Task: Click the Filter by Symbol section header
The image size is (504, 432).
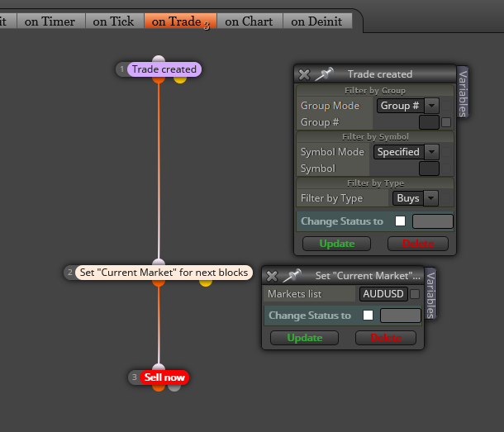Action: pos(375,137)
